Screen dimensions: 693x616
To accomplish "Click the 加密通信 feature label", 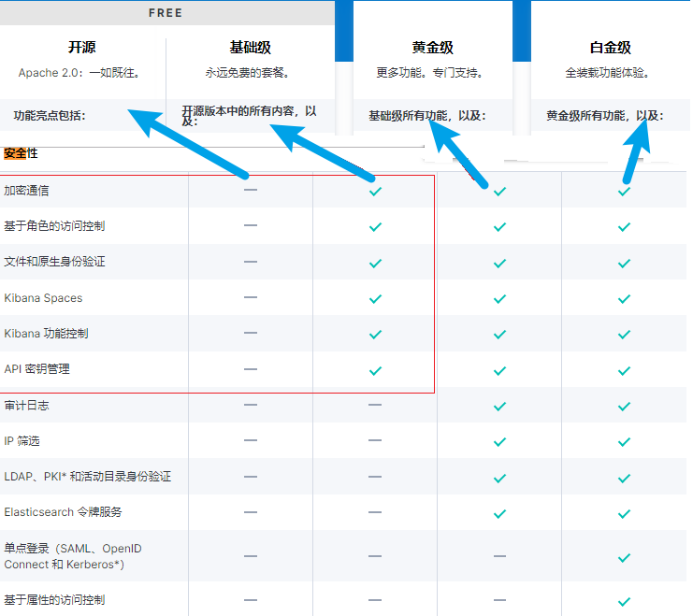I will point(27,191).
